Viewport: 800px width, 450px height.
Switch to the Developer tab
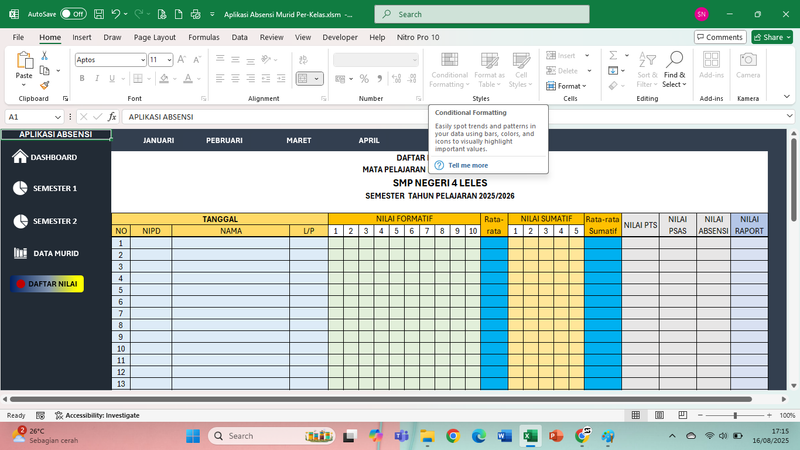click(x=340, y=37)
